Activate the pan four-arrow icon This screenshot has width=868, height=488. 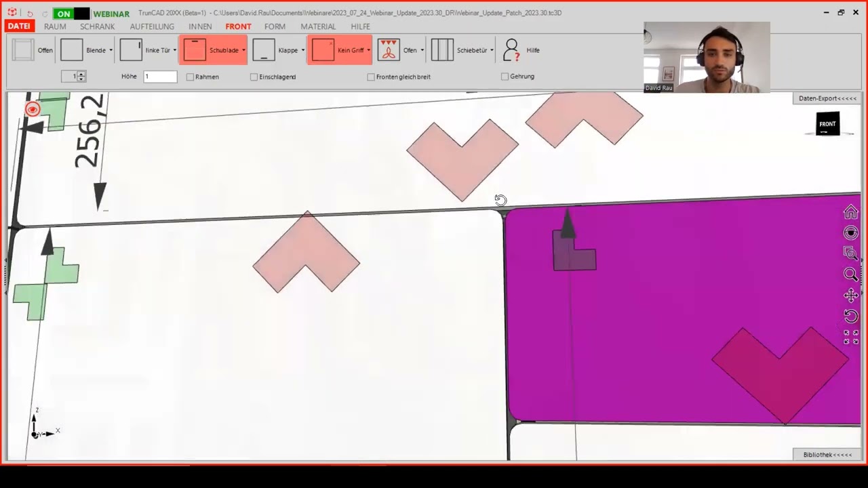pyautogui.click(x=850, y=296)
